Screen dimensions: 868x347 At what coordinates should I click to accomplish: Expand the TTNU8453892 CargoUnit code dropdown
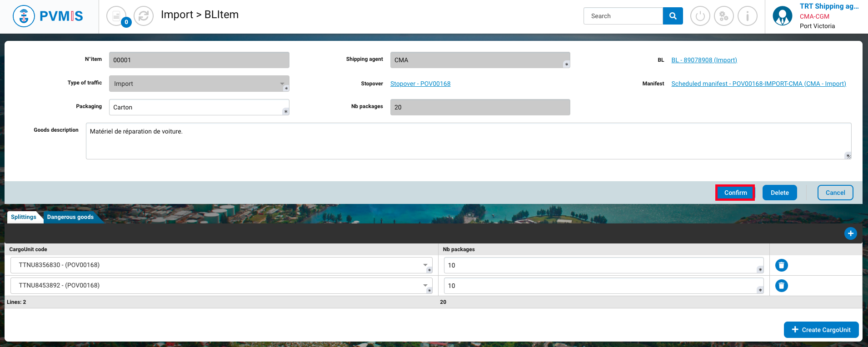[x=425, y=285]
